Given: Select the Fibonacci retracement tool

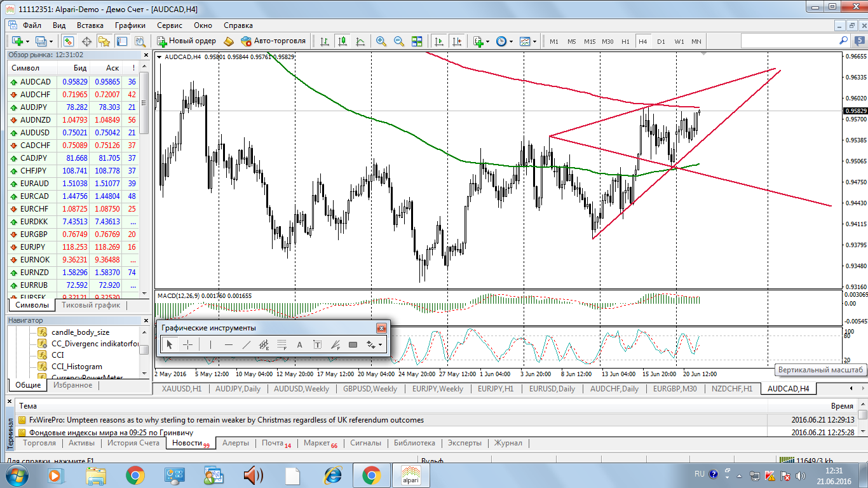Looking at the screenshot, I should click(282, 344).
